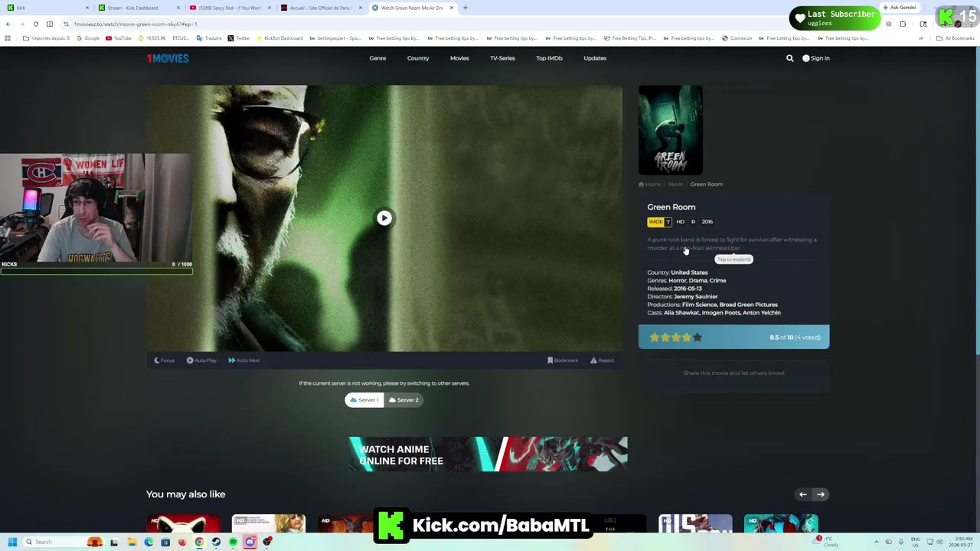Switch to the Kick browser tab
This screenshot has height=551, width=980.
coord(46,8)
